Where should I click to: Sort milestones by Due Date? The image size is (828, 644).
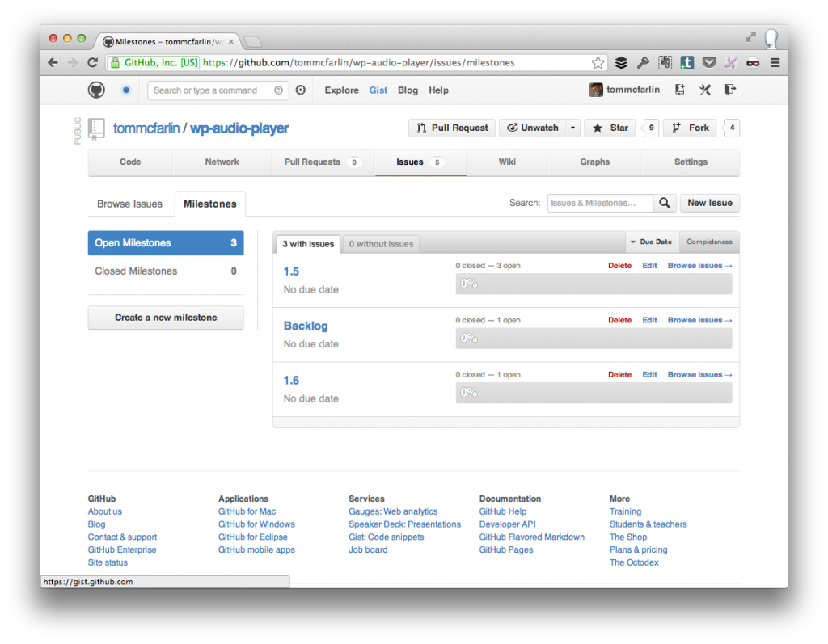(x=651, y=242)
